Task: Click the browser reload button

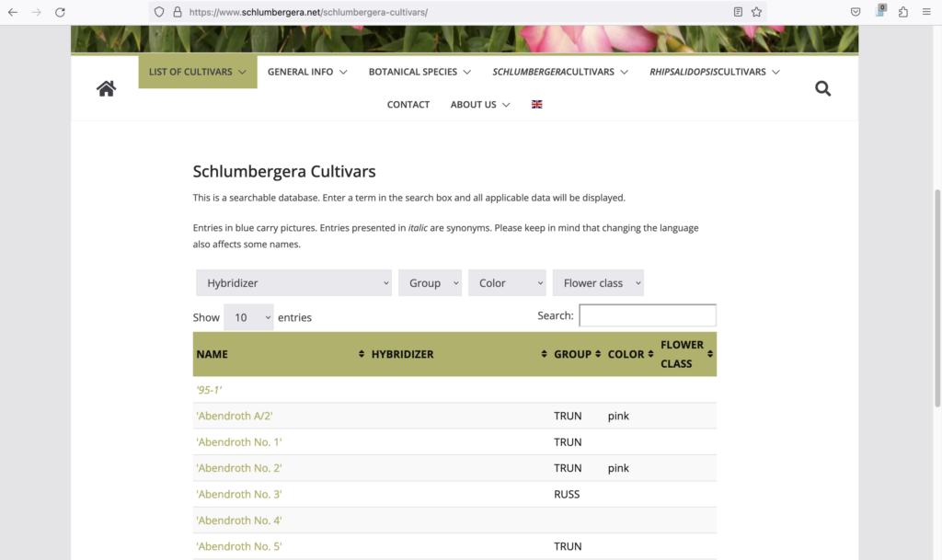Action: [60, 12]
